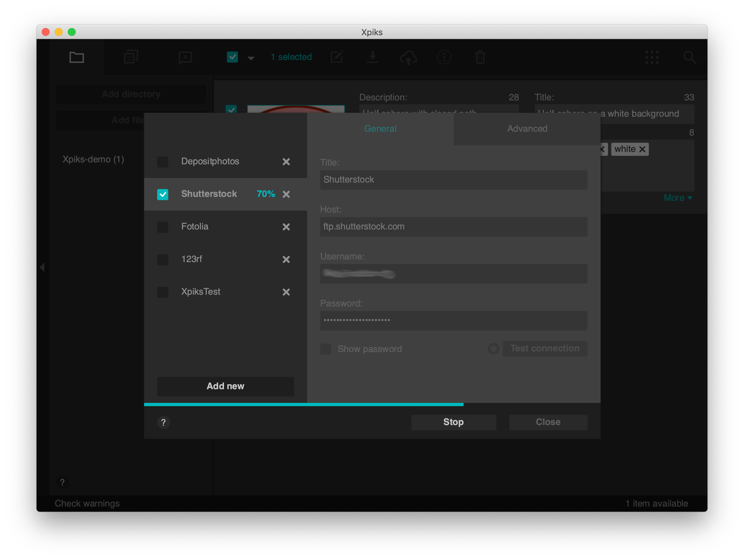
Task: Click the download arrow toolbar icon
Action: (x=372, y=57)
